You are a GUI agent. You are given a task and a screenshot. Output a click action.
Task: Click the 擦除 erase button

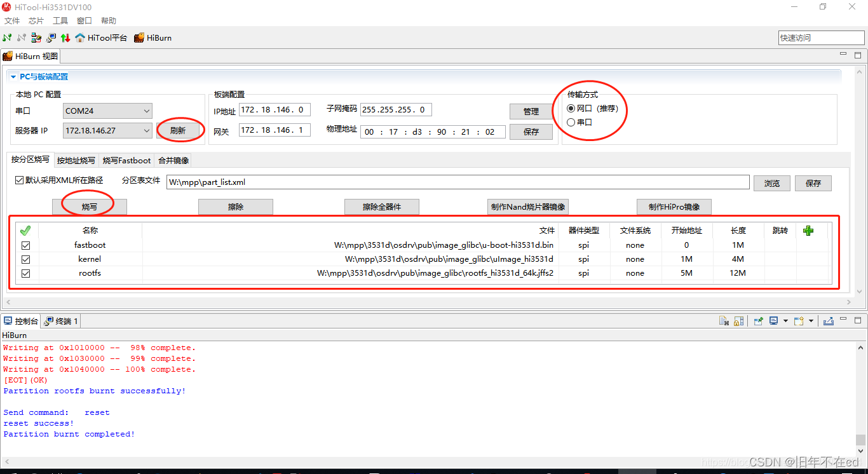(x=236, y=207)
